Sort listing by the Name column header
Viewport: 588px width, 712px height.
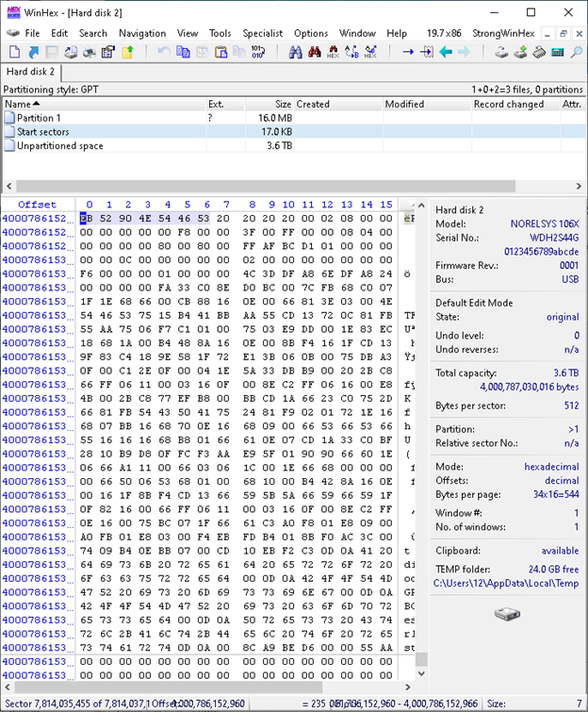point(104,105)
